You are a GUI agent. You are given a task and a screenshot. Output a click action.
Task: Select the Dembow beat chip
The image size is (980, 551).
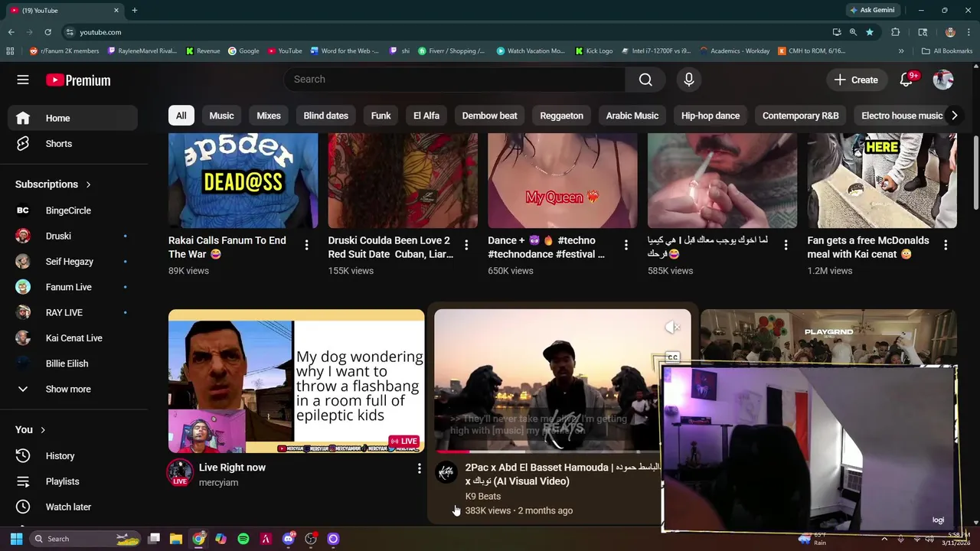point(489,116)
